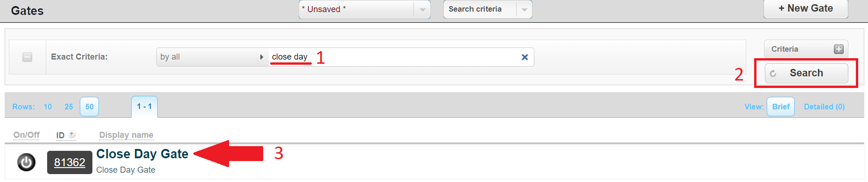Screen dimensions: 868x182
Task: Collapse the Exact Criteria row minus box
Action: click(x=28, y=57)
